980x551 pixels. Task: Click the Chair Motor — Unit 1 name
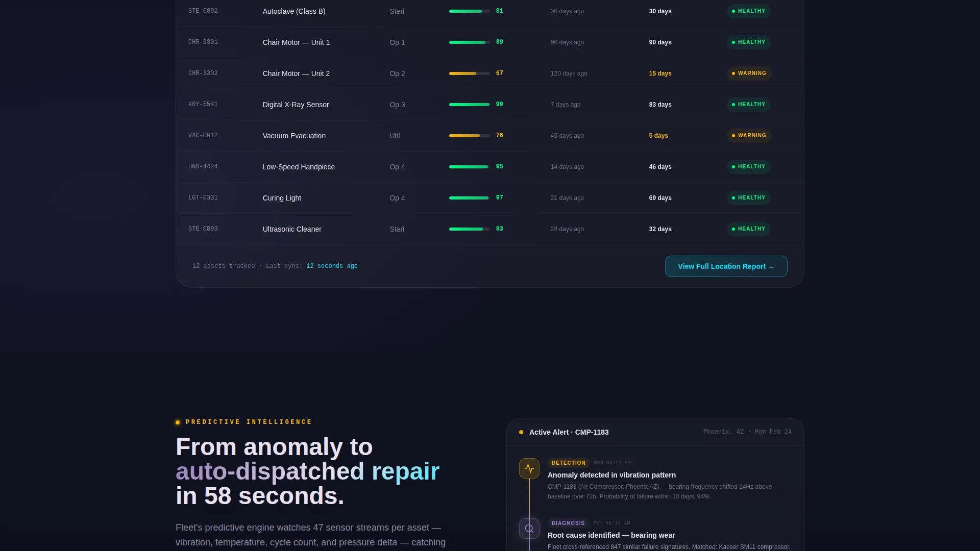coord(296,42)
